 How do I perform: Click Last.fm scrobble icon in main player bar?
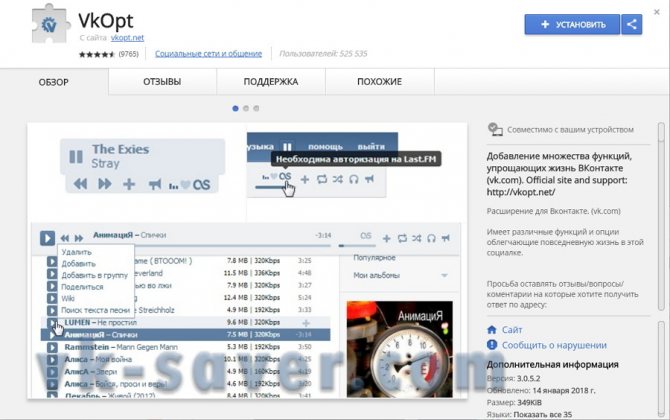click(x=366, y=236)
